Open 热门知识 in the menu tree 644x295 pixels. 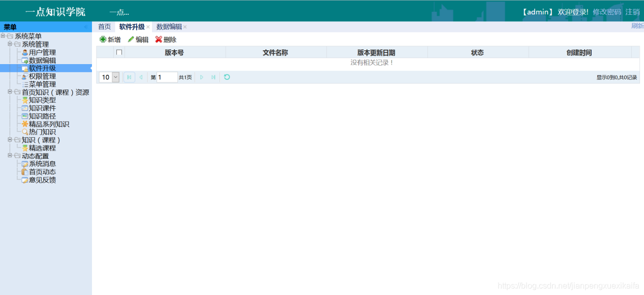click(42, 132)
